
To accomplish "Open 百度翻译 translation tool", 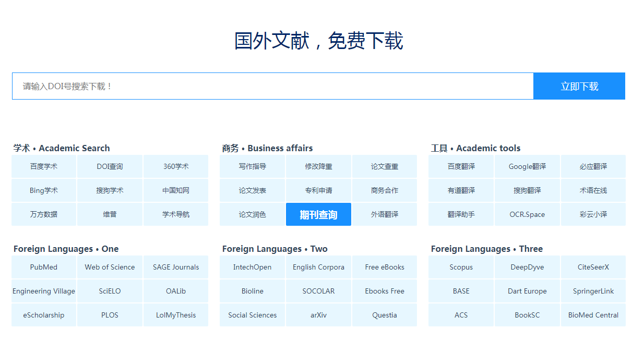I will pyautogui.click(x=461, y=166).
